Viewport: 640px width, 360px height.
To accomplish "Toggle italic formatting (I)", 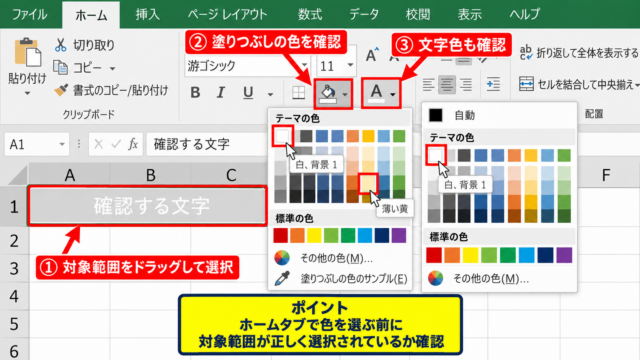I will [221, 93].
